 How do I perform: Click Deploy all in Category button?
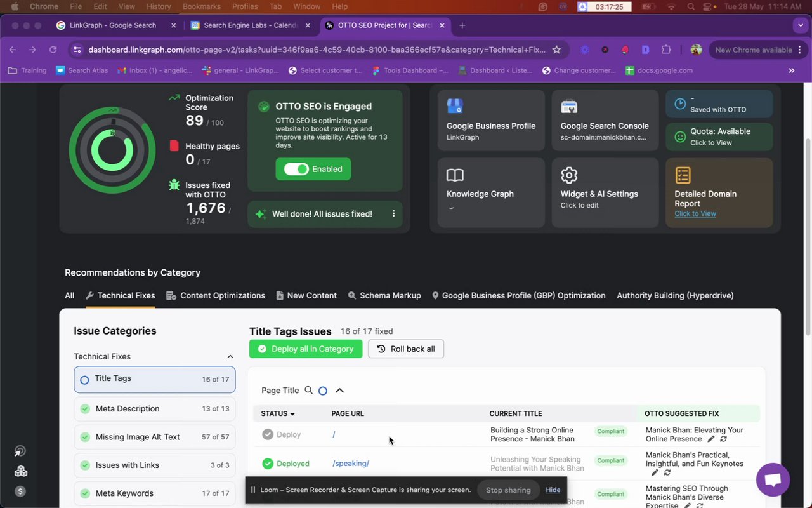[306, 349]
